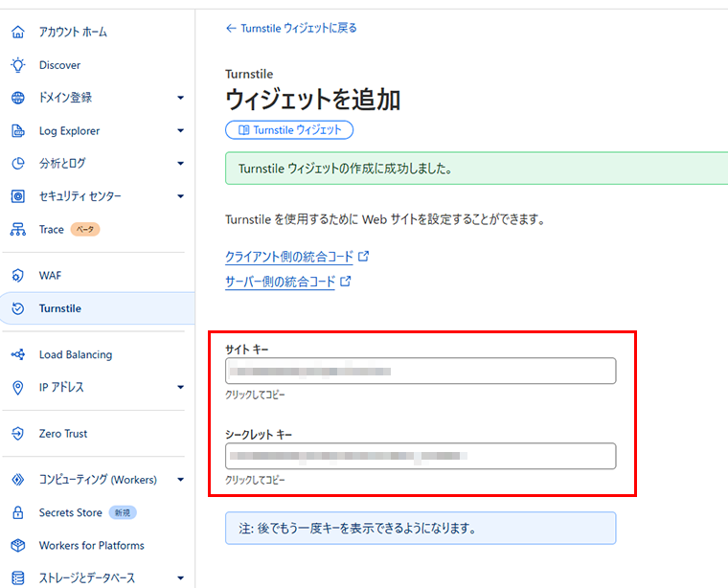Open Secrets Store in the sidebar
Viewport: 728px width, 588px height.
point(71,512)
